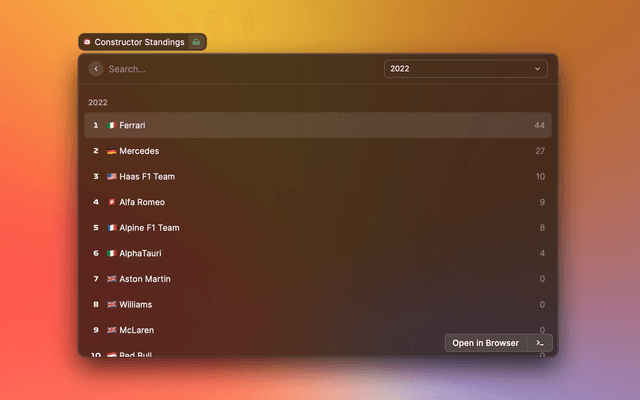Viewport: 640px width, 400px height.
Task: Click the Swiss flag beside Alfa Romeo
Action: pyautogui.click(x=112, y=202)
